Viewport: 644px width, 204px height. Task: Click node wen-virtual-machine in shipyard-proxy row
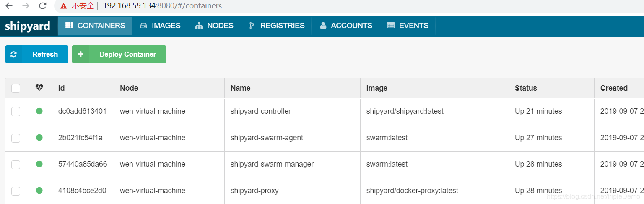[153, 191]
